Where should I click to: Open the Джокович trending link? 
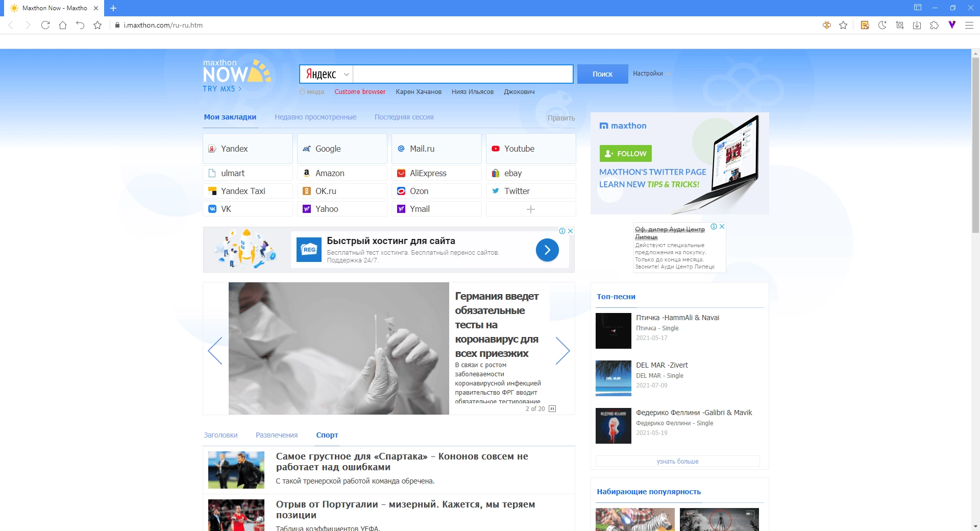pyautogui.click(x=519, y=92)
